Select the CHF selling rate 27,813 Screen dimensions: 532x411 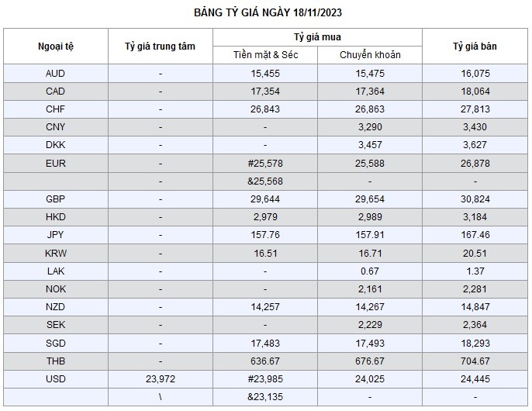(475, 109)
